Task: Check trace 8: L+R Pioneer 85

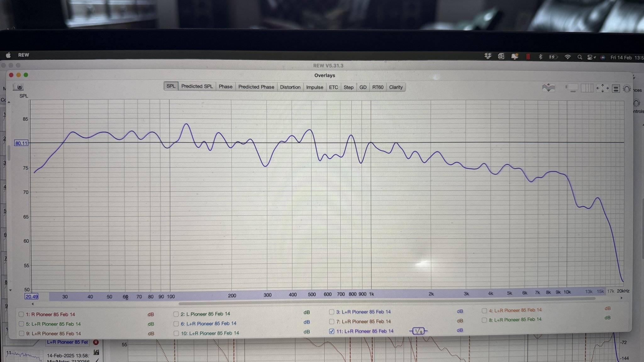Action: tap(484, 320)
